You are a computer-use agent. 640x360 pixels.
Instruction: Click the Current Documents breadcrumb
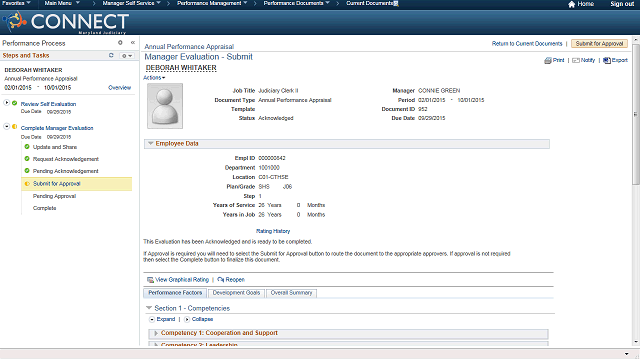(x=370, y=3)
